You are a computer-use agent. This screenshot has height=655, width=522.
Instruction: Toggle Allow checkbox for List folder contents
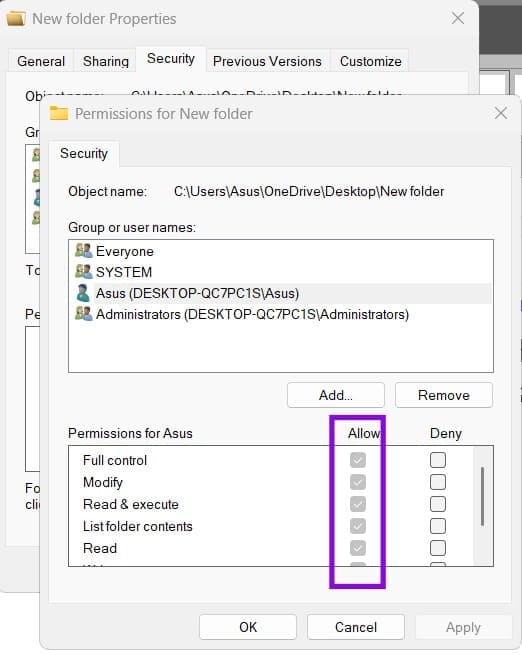pyautogui.click(x=358, y=526)
